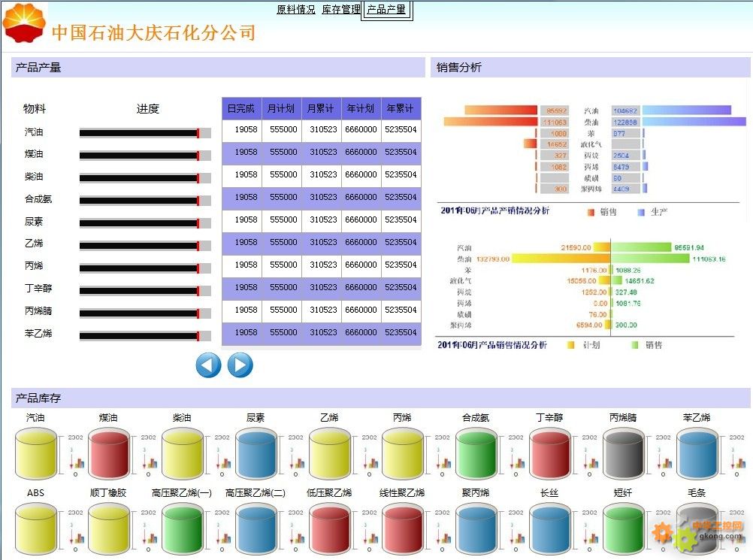Click the 产品产量 section header
The image size is (753, 560).
pyautogui.click(x=218, y=67)
